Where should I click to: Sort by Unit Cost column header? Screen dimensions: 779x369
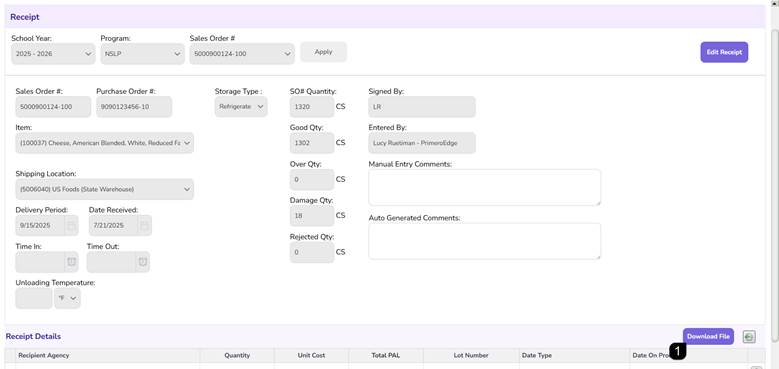[312, 356]
